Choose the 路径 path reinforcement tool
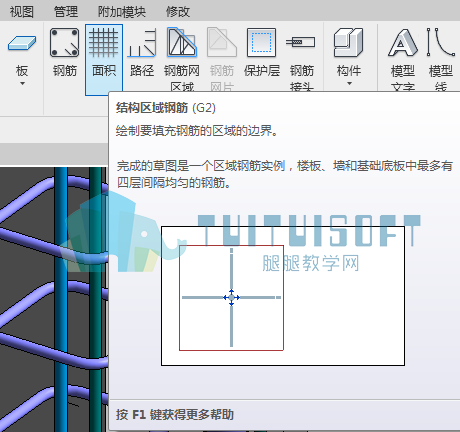The width and height of the screenshot is (460, 432). [x=142, y=53]
